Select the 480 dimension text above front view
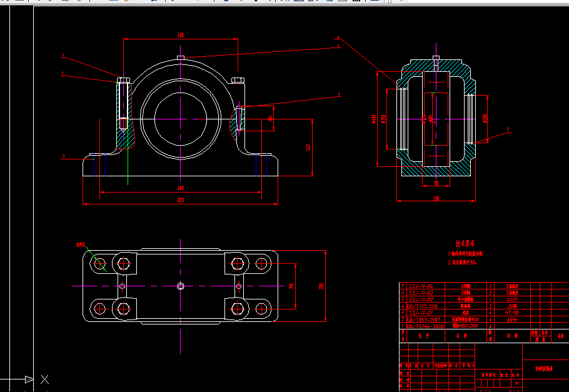 pyautogui.click(x=180, y=35)
